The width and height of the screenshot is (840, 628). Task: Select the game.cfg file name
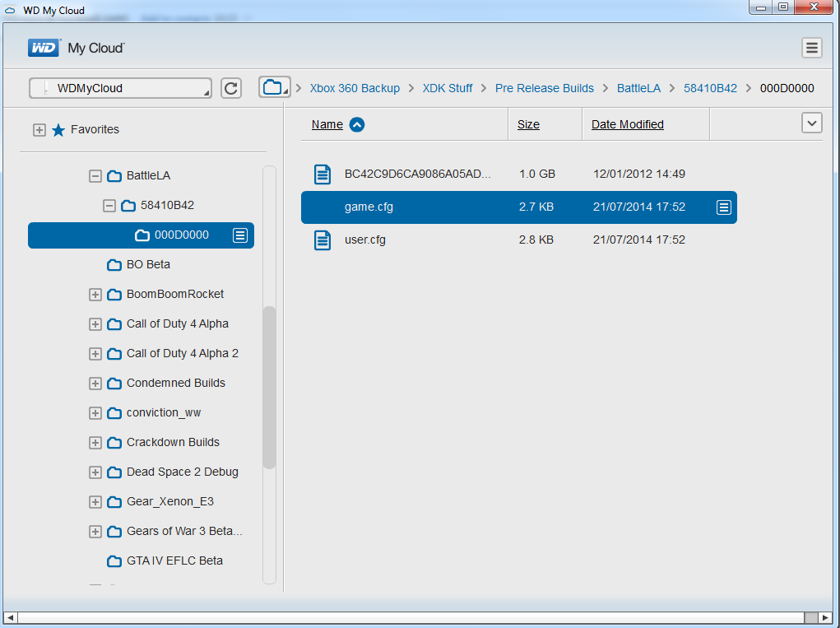369,207
